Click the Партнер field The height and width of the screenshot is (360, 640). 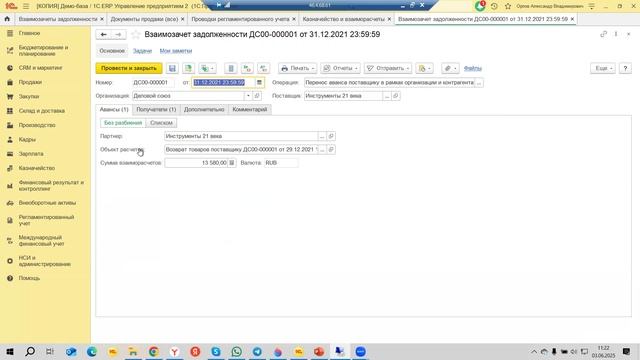(241, 136)
